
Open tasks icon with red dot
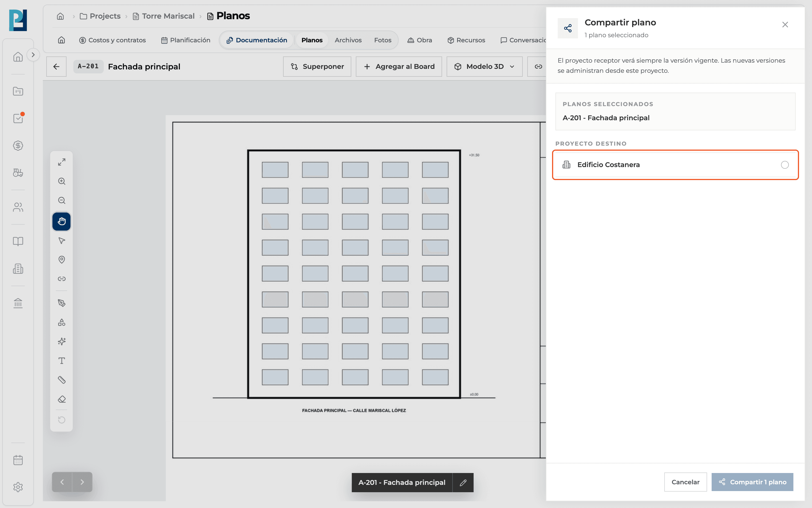point(18,118)
